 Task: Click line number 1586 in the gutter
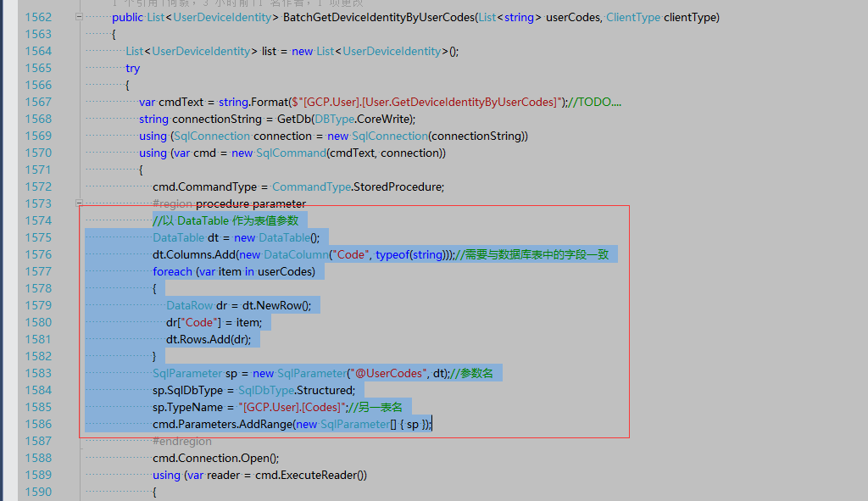click(x=38, y=424)
